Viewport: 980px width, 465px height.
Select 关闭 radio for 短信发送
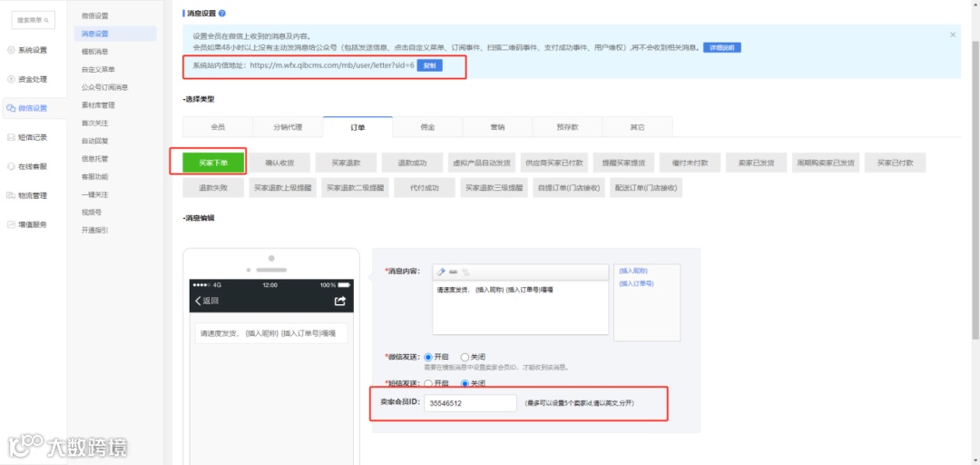[x=465, y=383]
